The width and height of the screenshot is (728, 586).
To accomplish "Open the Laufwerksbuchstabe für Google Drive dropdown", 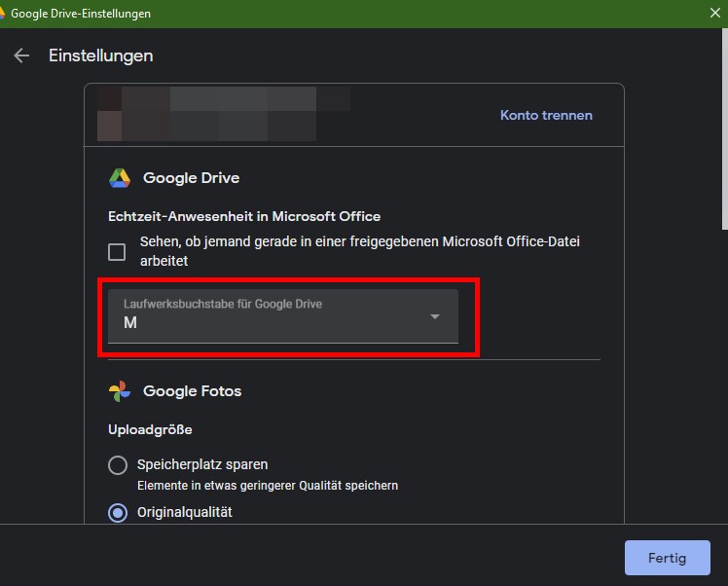I will pos(283,316).
